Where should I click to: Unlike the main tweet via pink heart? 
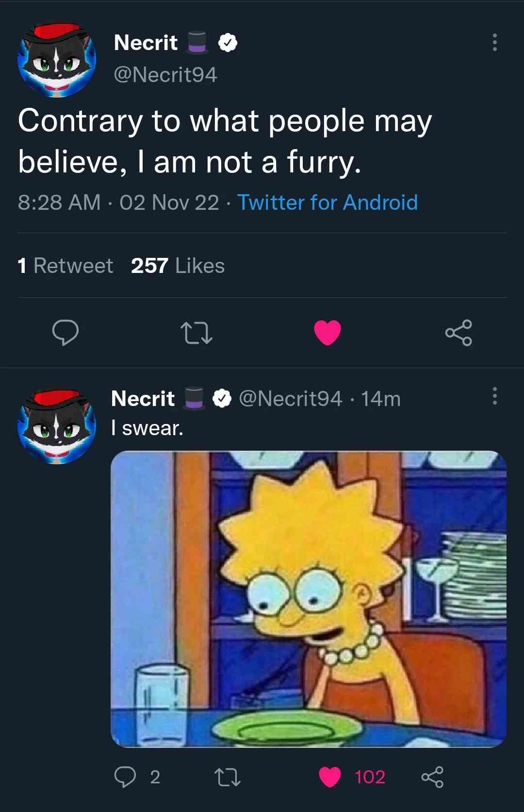coord(327,333)
